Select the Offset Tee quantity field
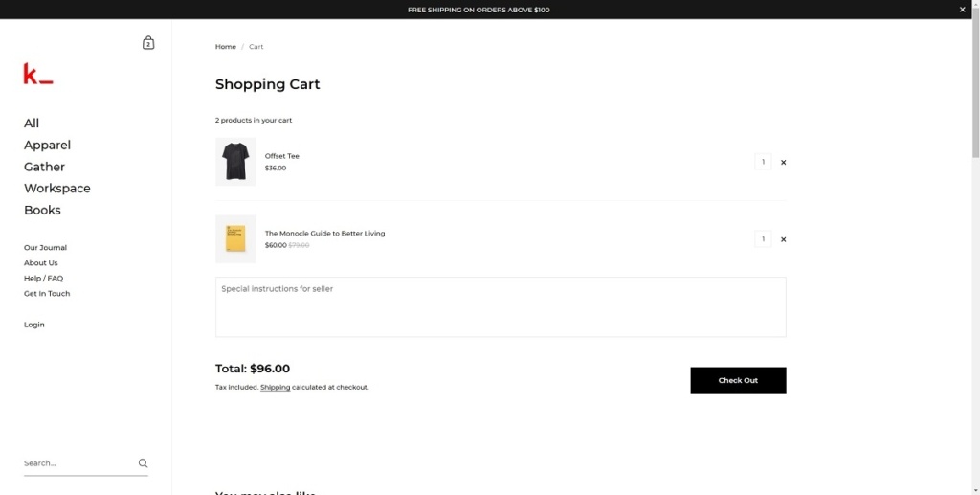This screenshot has width=980, height=495. tap(763, 162)
